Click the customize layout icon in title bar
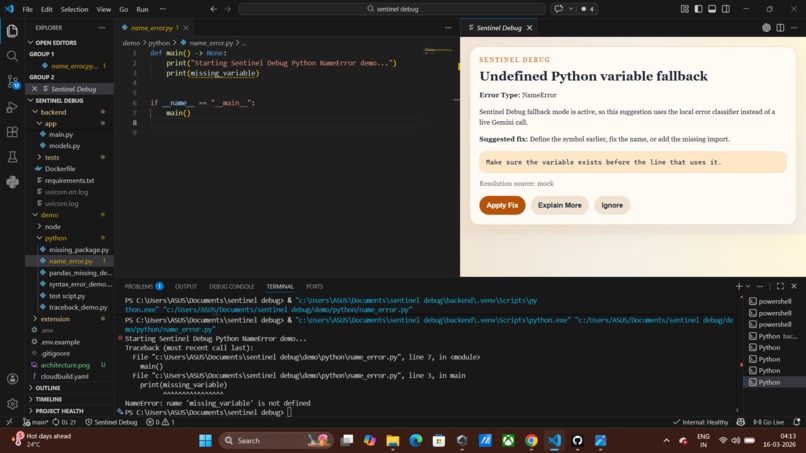806x453 pixels. pyautogui.click(x=685, y=9)
